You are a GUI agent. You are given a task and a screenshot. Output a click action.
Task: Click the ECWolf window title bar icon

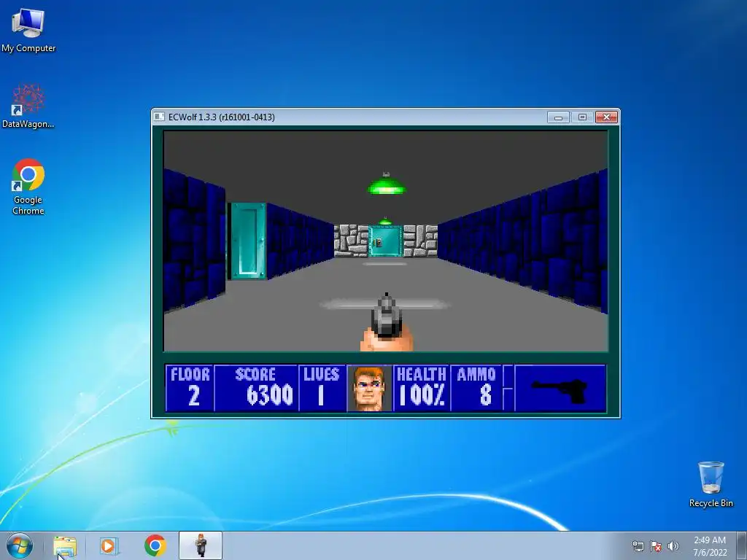click(x=159, y=117)
